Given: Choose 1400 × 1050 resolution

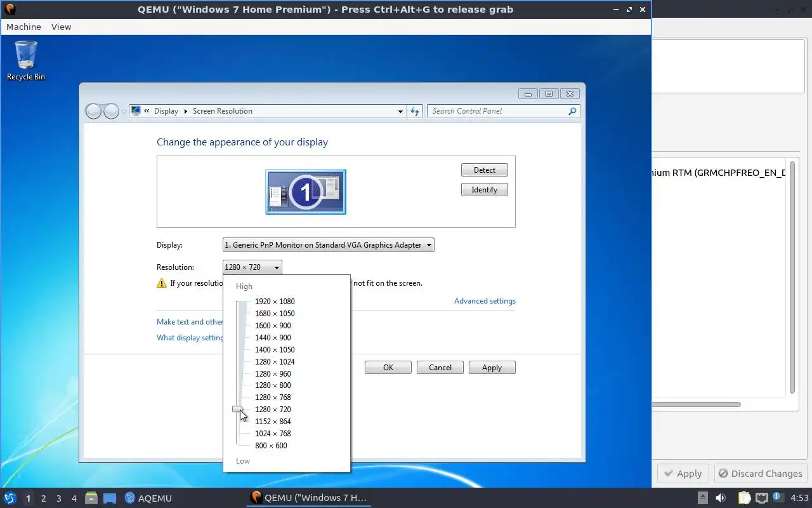Looking at the screenshot, I should [x=275, y=350].
